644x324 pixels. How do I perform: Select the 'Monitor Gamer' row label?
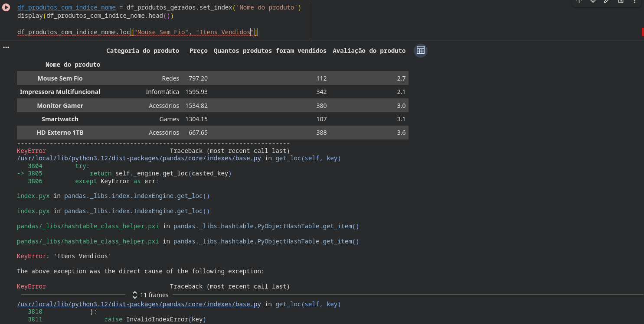click(60, 106)
